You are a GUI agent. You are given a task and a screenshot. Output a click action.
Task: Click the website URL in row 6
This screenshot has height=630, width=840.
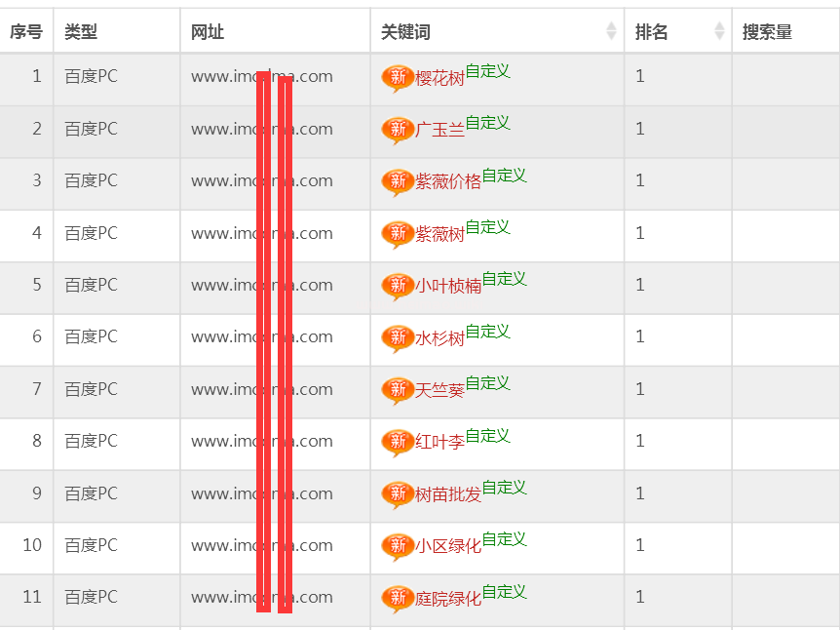pos(261,337)
